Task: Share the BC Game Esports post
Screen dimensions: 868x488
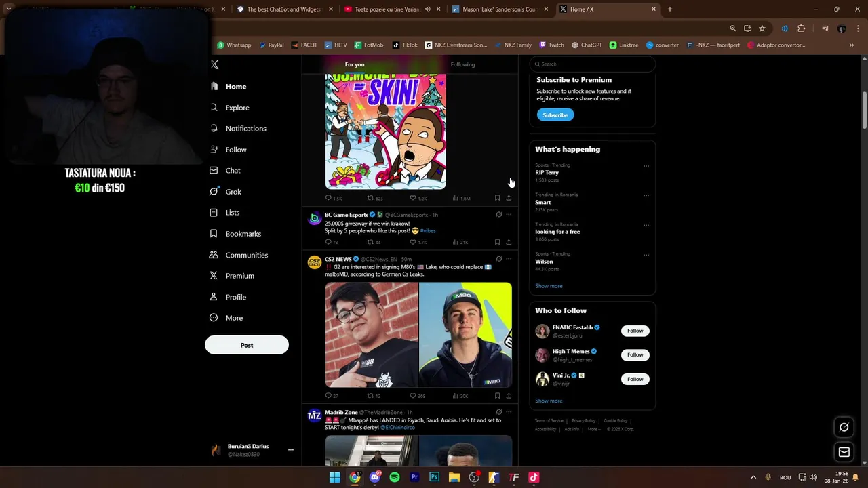Action: point(509,242)
